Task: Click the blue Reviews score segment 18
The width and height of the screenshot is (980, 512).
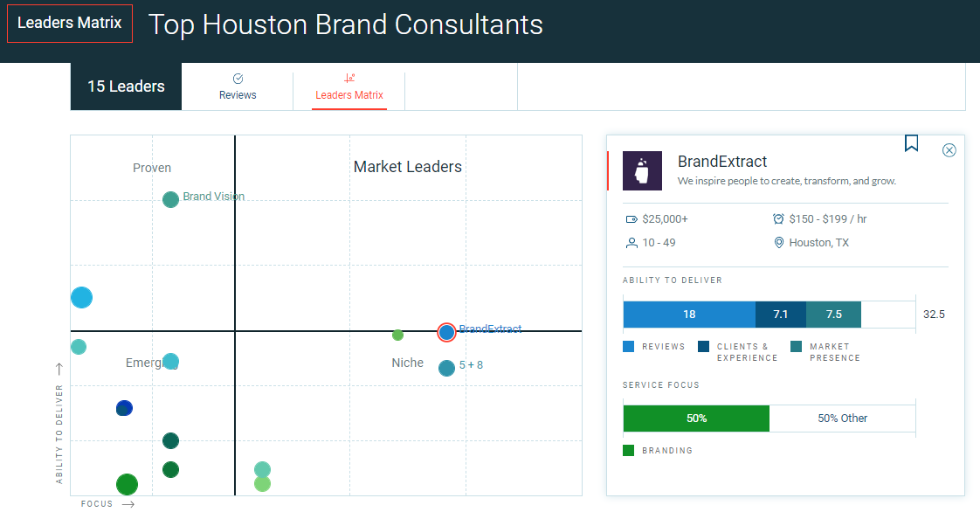Action: (688, 315)
